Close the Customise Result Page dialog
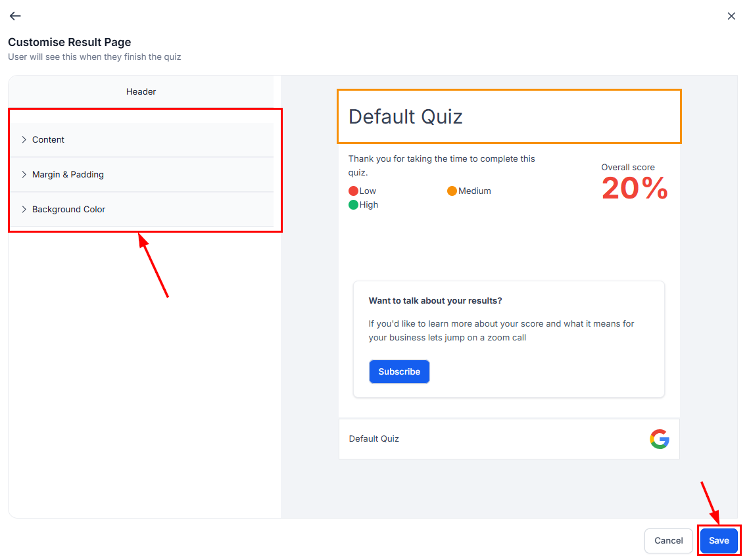Image resolution: width=749 pixels, height=560 pixels. tap(731, 16)
